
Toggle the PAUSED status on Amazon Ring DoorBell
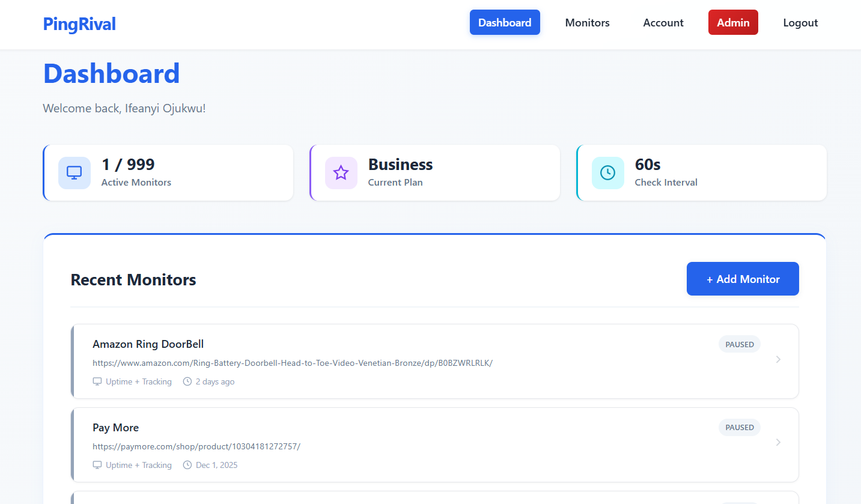739,344
